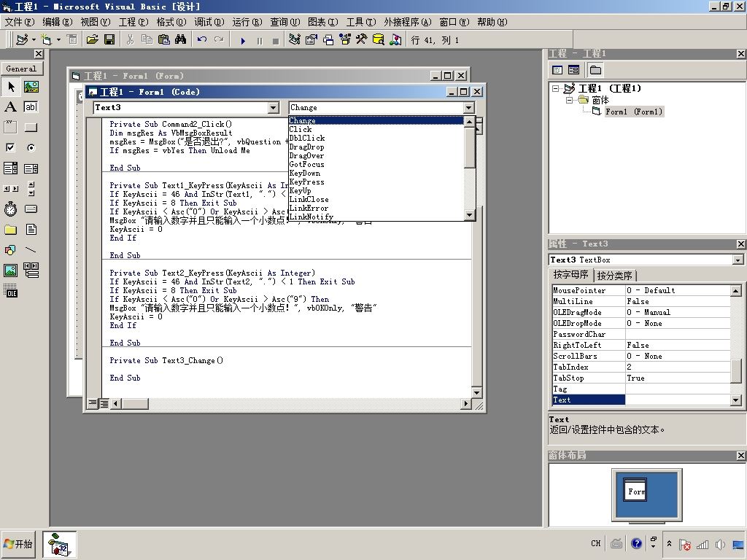Screen dimensions: 747x560
Task: Switch to 按字母序 properties tab
Action: (570, 275)
